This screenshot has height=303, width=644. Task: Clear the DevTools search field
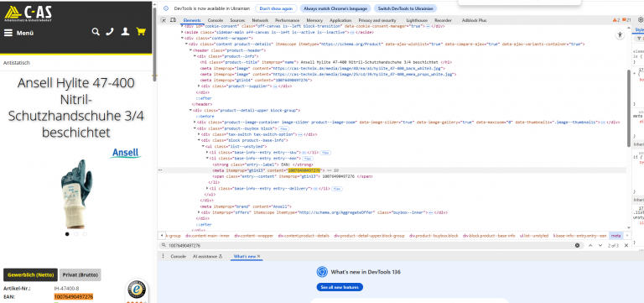point(577,245)
